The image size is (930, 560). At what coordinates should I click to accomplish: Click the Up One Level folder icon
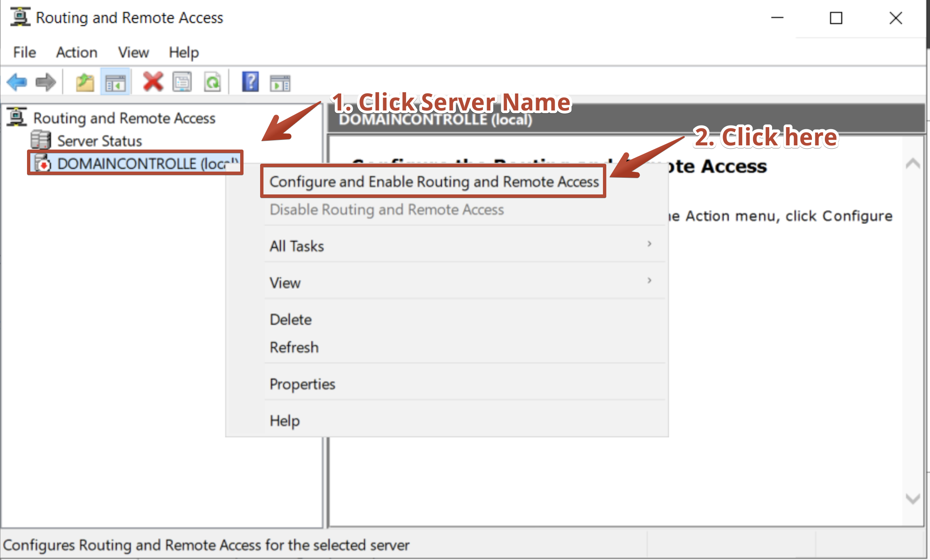coord(84,81)
